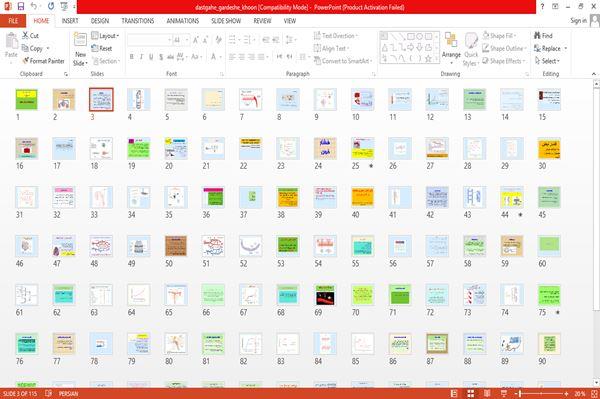Screen dimensions: 600x399
Task: Toggle italic formatting
Action: tap(141, 57)
